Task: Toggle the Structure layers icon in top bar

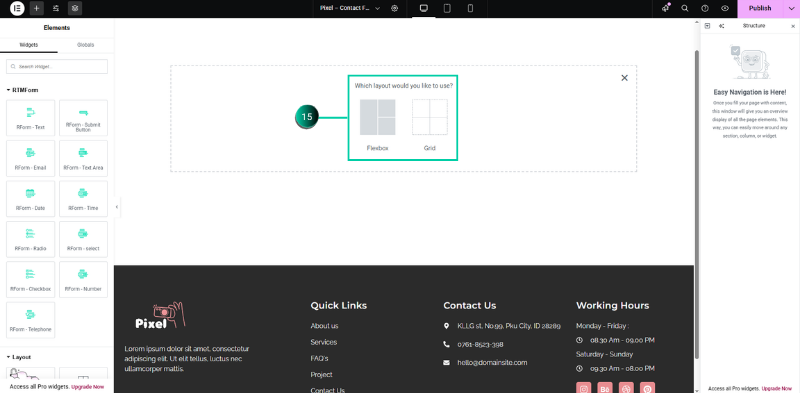Action: point(75,8)
